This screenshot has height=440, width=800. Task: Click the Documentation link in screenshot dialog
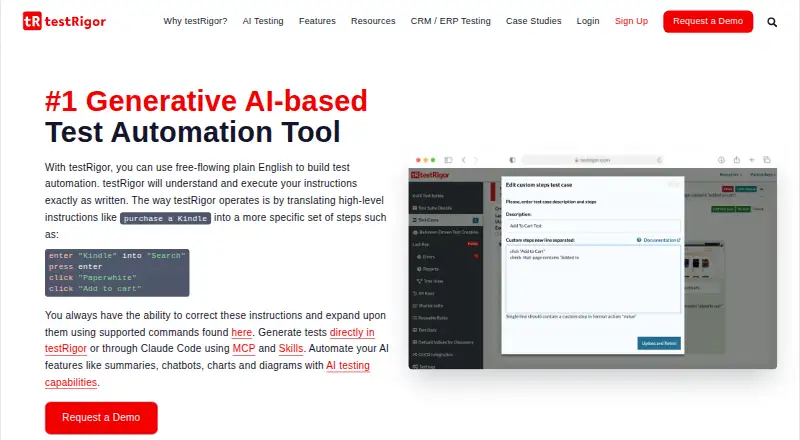coord(659,240)
